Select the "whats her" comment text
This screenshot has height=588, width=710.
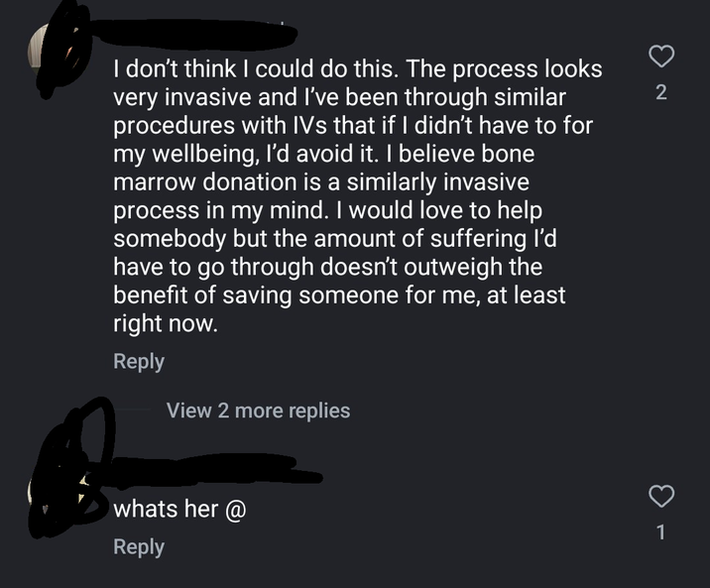[x=166, y=509]
